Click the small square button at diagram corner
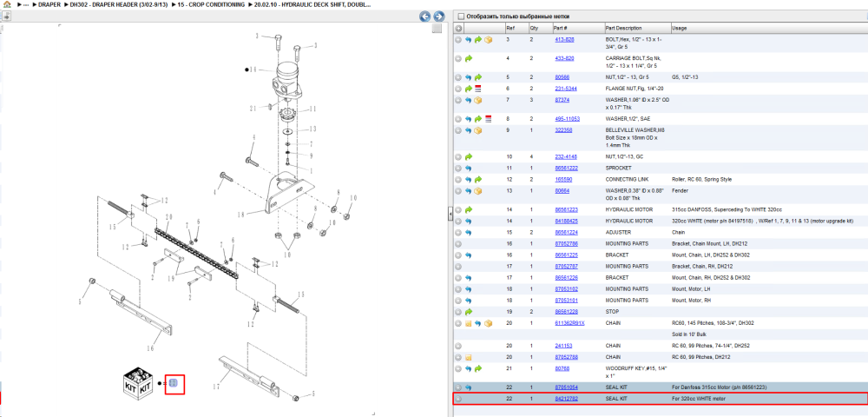The height and width of the screenshot is (417, 868). pos(437,29)
